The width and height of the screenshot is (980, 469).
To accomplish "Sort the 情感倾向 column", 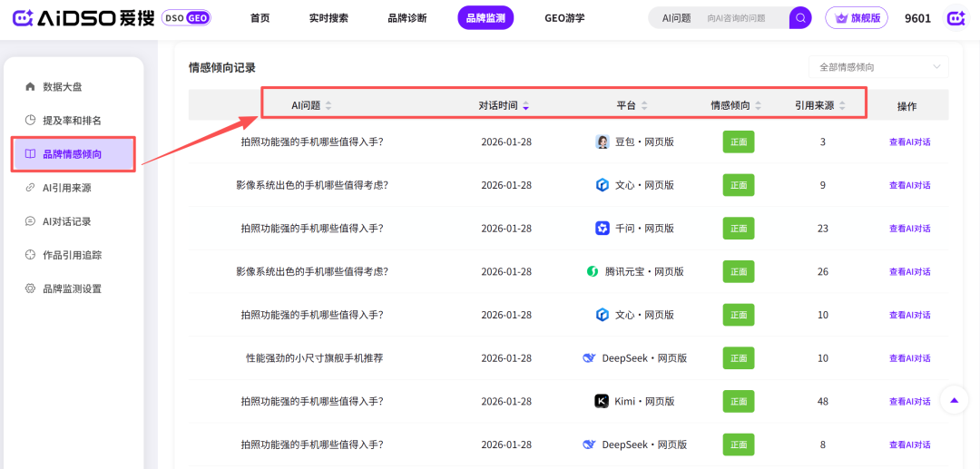I will (x=758, y=106).
